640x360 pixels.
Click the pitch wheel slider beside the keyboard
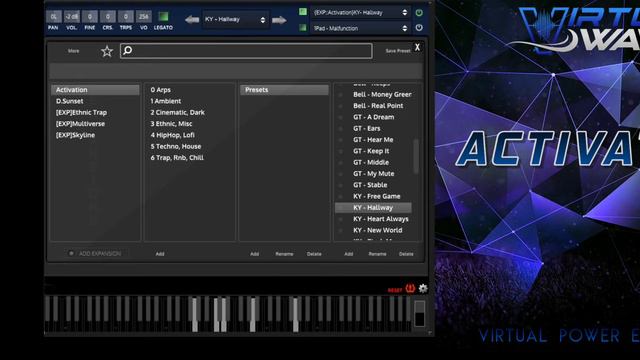(x=419, y=313)
